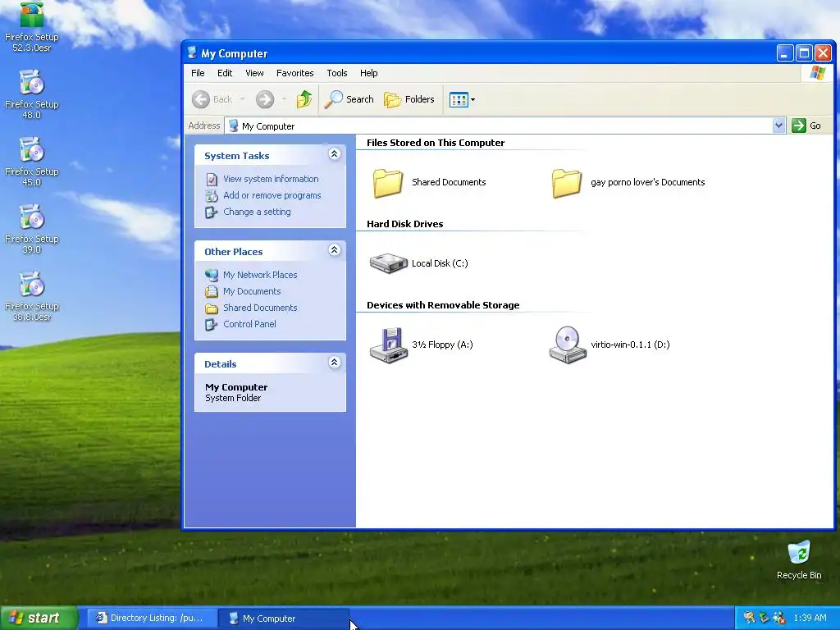Open Control Panel from Other Places
This screenshot has height=630, width=840.
pos(249,324)
